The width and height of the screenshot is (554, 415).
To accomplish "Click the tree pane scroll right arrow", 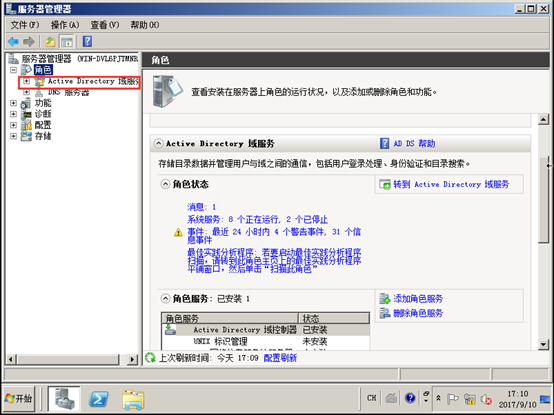I will tap(132, 360).
